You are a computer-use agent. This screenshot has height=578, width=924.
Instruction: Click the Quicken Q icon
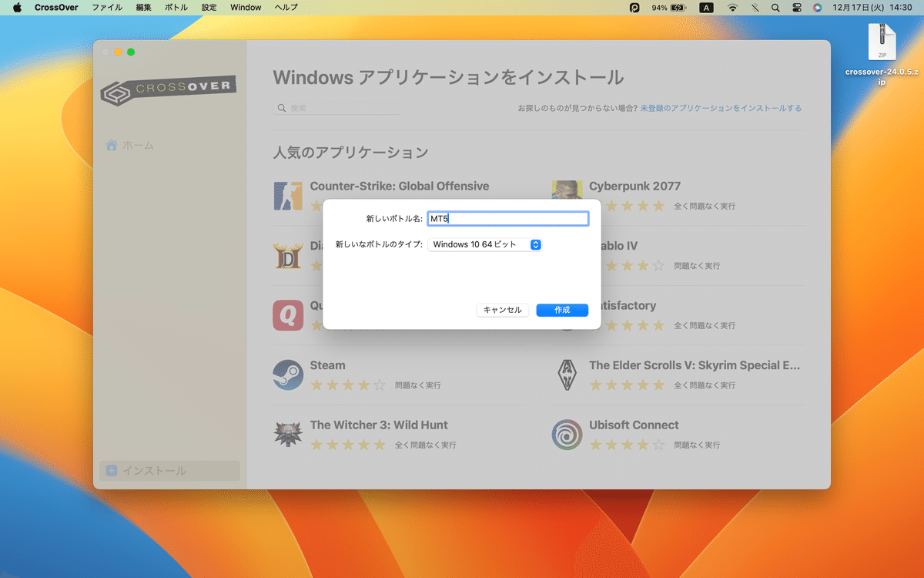click(287, 315)
